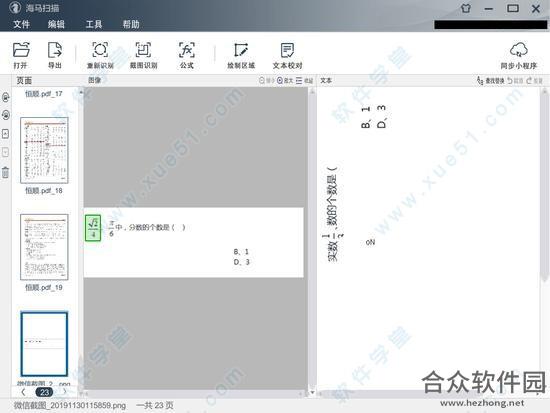Click the recognized text '实数' line
550x413 pixels.
(x=333, y=214)
